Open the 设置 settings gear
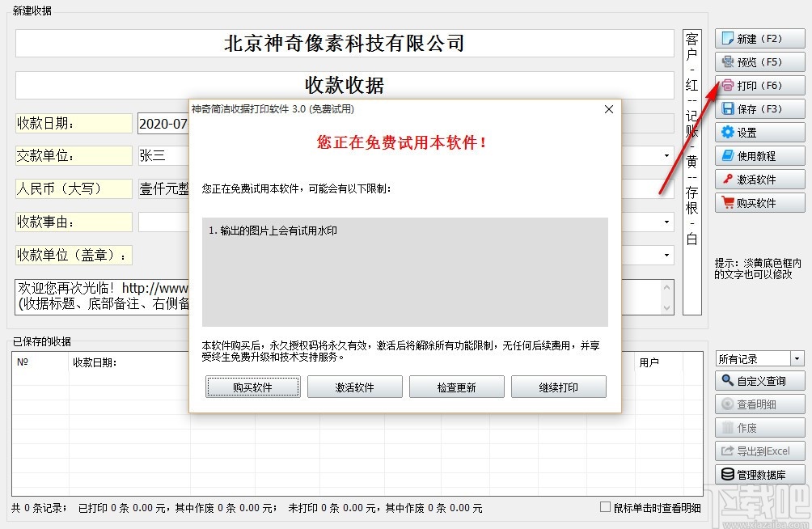This screenshot has width=812, height=529. (x=759, y=132)
